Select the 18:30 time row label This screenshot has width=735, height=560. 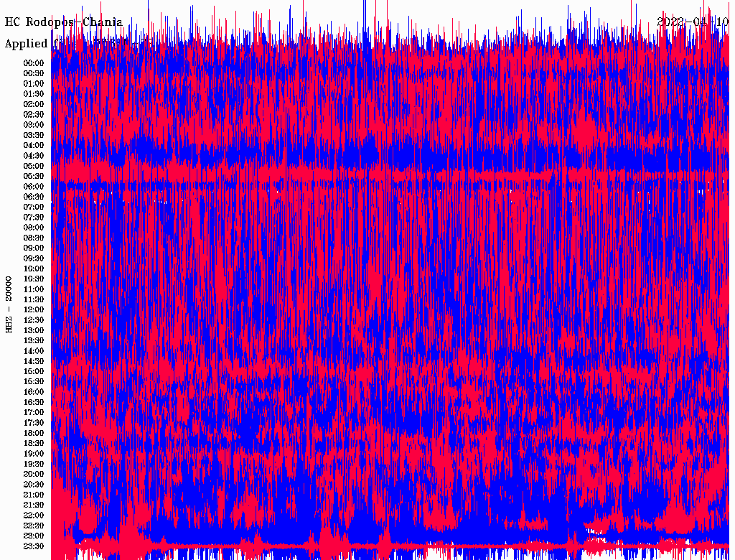[34, 443]
